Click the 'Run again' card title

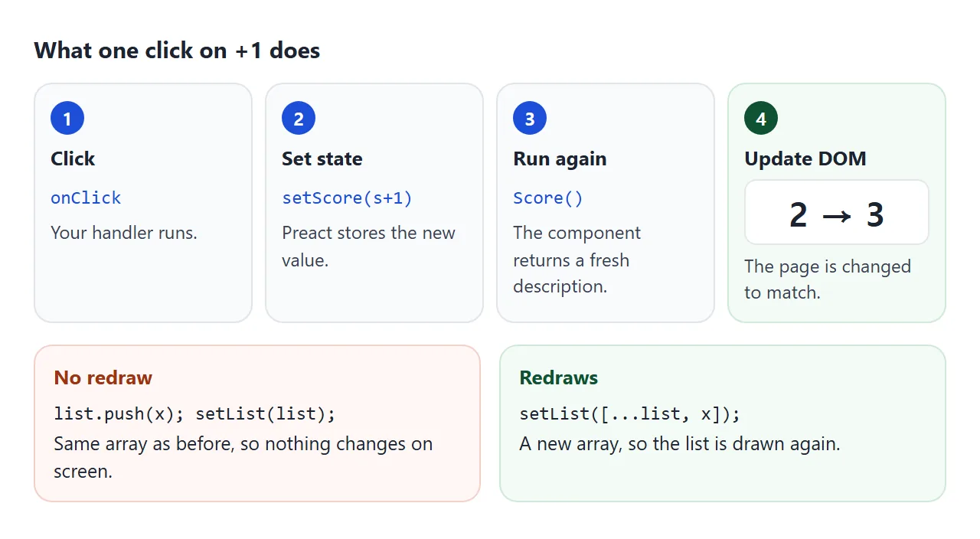tap(560, 158)
